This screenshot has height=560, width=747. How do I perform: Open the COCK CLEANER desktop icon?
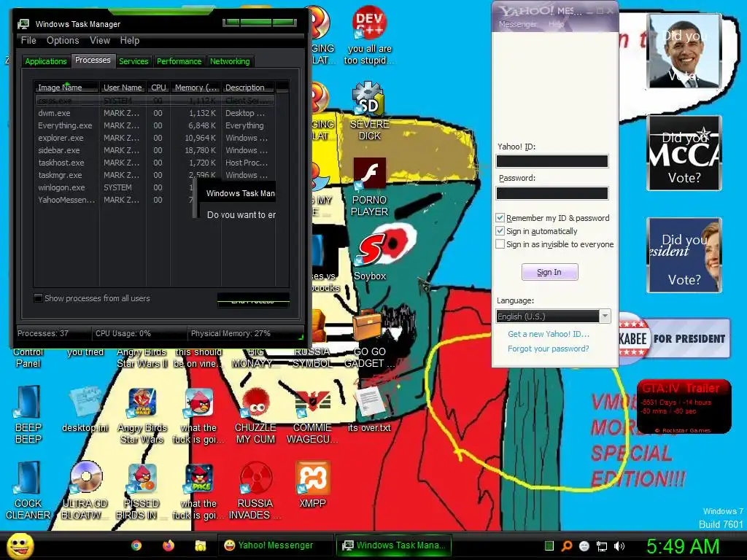28,478
